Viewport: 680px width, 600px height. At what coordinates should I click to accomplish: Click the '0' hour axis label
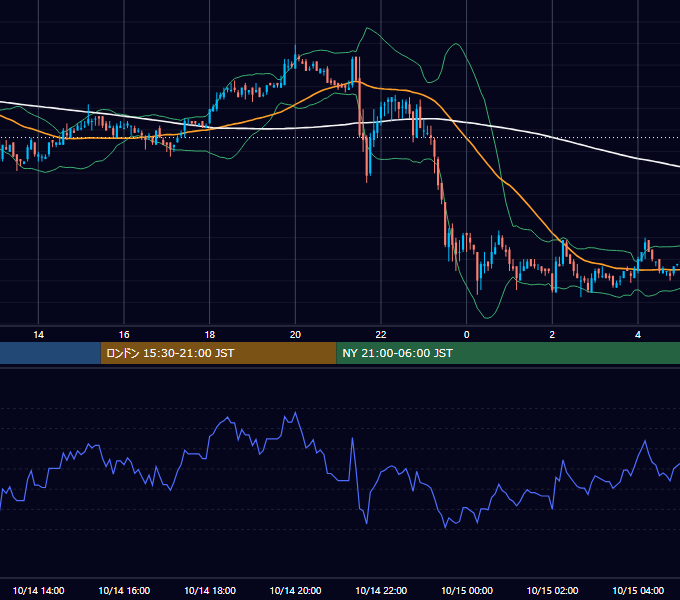coord(467,335)
